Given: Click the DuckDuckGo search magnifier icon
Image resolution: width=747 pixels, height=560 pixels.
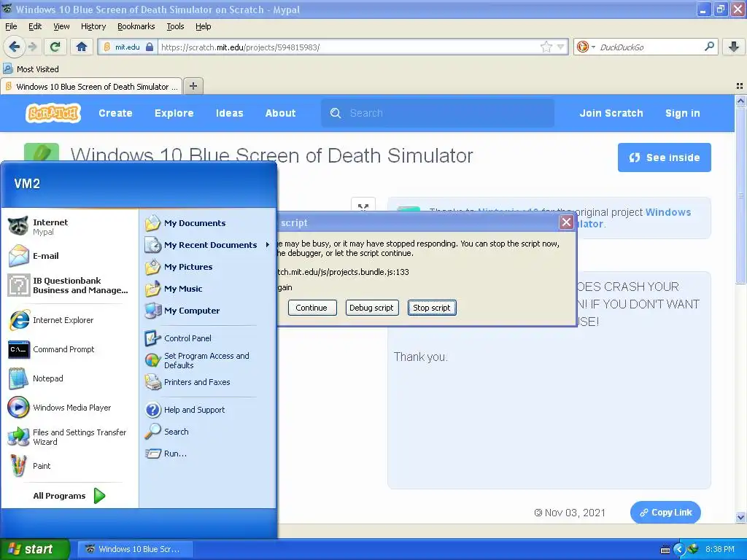Looking at the screenshot, I should coord(709,47).
